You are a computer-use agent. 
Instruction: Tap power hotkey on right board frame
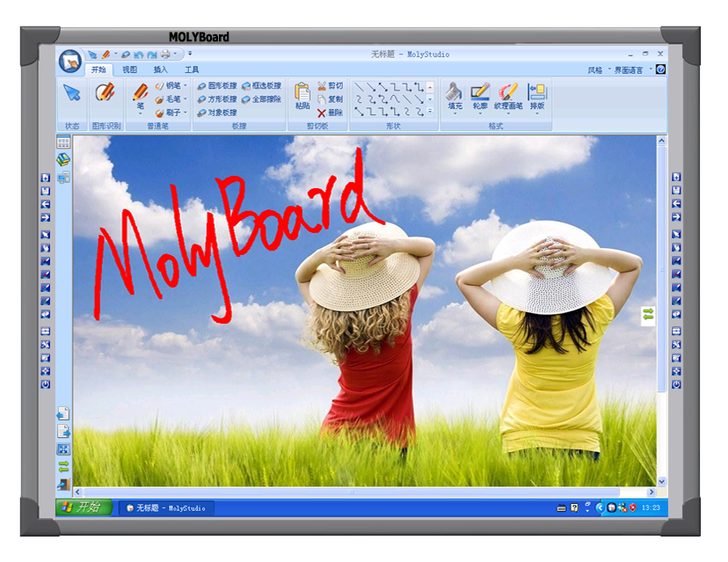676,384
